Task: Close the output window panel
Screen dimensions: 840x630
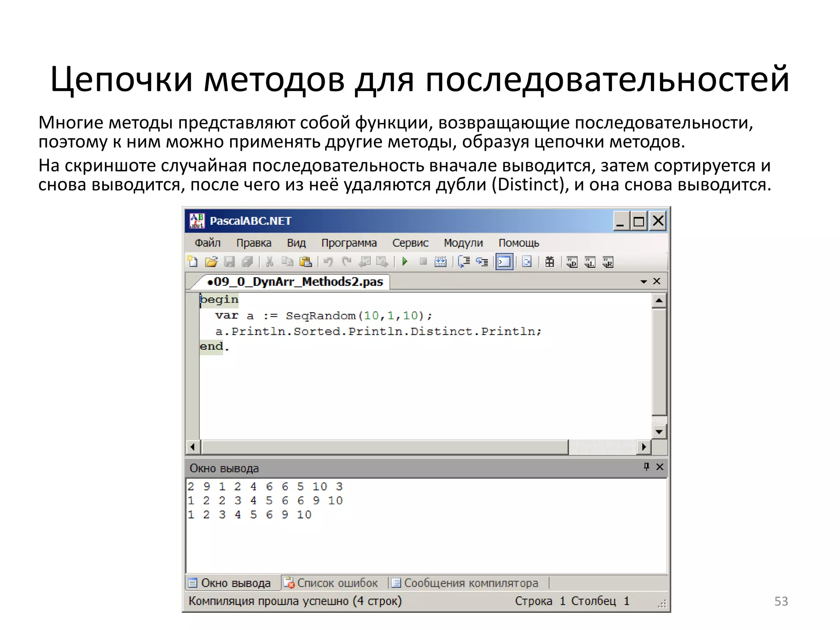Action: point(660,467)
